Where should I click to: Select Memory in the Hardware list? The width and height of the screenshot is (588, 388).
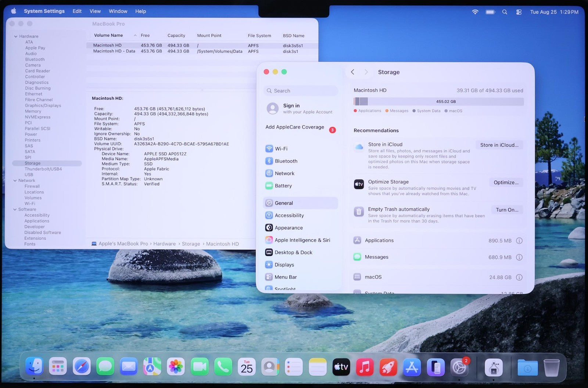(33, 111)
